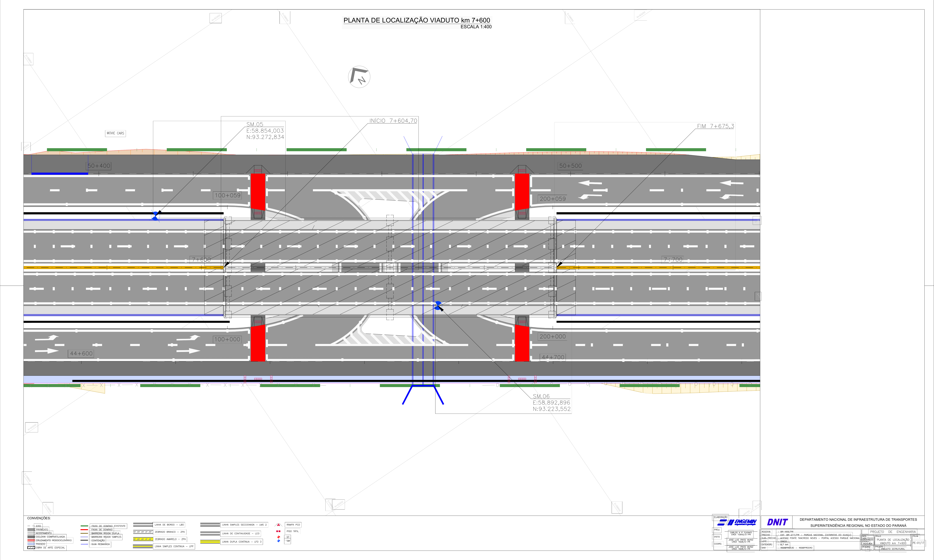The width and height of the screenshot is (934, 560).
Task: Click the blue SM.05 survey marker
Action: [155, 216]
